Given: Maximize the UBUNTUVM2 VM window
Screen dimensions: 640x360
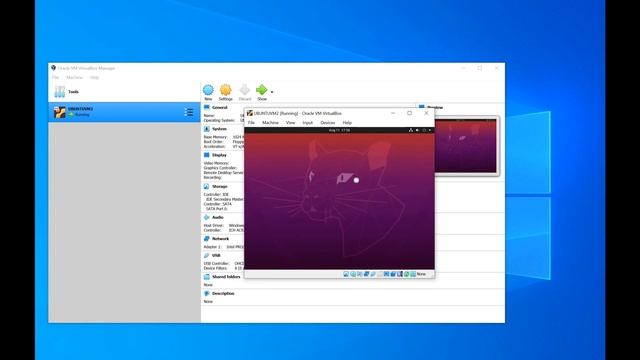Looking at the screenshot, I should pos(409,113).
